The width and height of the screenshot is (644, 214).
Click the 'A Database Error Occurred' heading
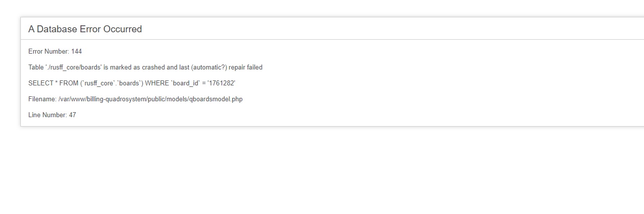pos(85,29)
